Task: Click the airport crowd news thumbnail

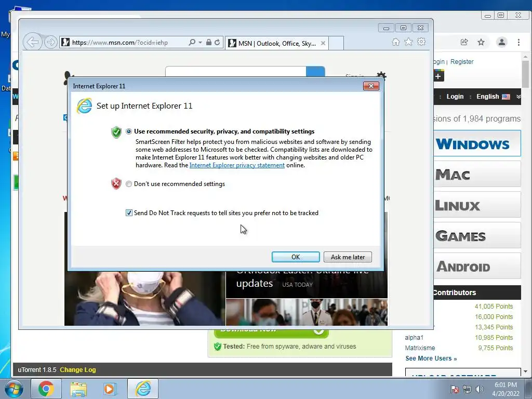Action: 307,312
